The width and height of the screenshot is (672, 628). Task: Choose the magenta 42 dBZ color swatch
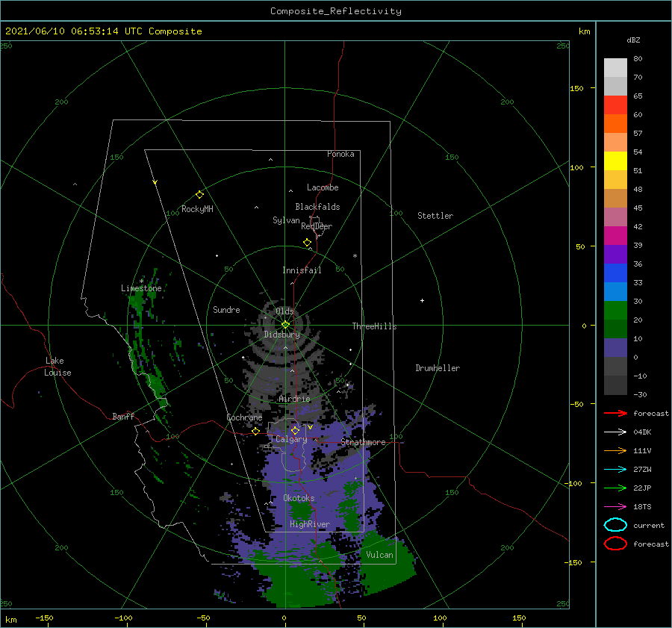pyautogui.click(x=615, y=235)
